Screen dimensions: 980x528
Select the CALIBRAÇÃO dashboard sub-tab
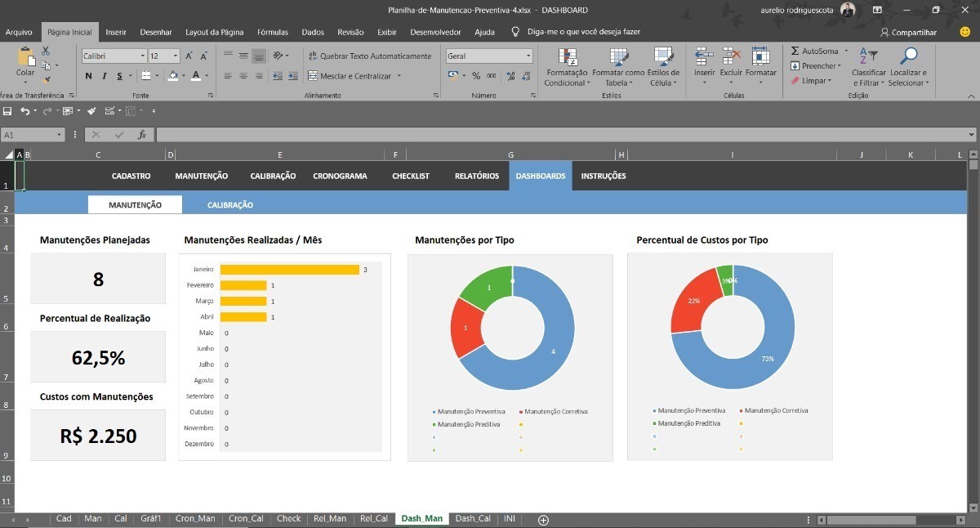point(229,205)
